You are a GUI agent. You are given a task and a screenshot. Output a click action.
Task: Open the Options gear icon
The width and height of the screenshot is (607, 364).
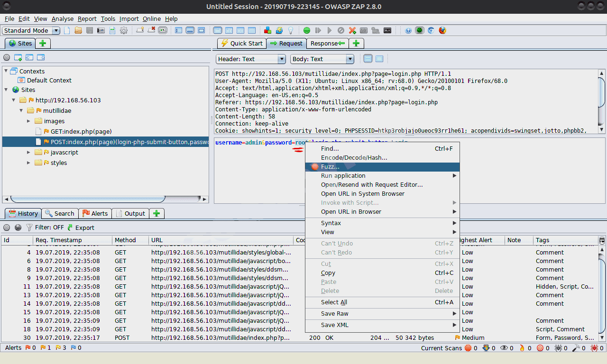(124, 30)
